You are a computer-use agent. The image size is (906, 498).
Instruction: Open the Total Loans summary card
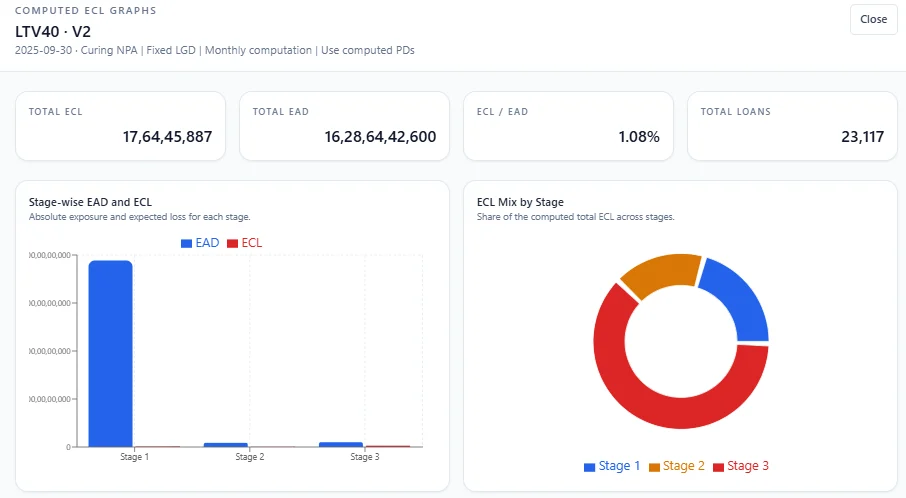(x=792, y=126)
